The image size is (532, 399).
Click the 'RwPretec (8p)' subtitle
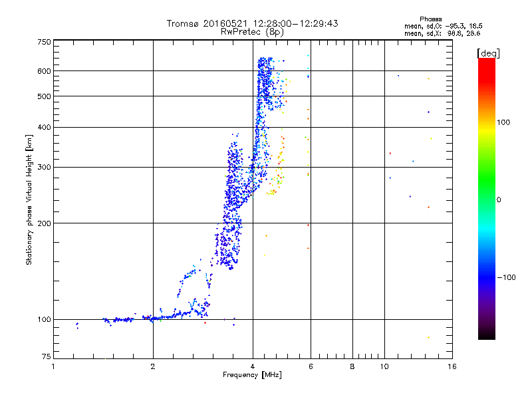click(x=252, y=32)
